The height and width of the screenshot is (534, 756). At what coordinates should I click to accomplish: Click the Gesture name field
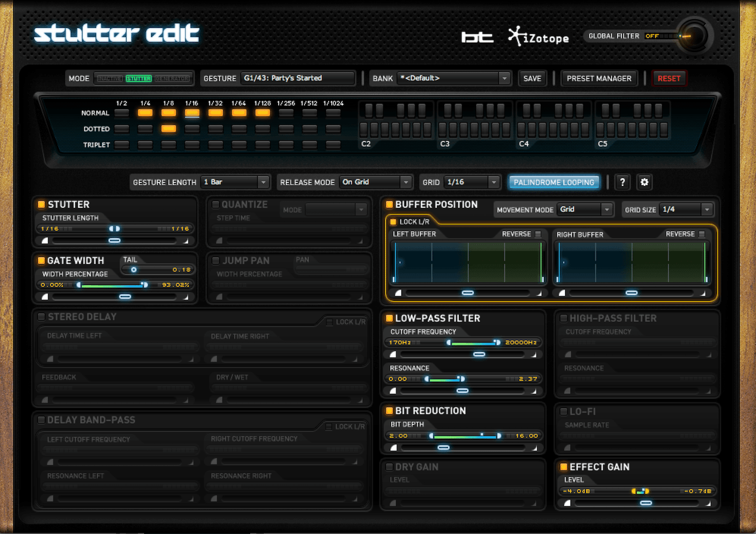click(298, 78)
